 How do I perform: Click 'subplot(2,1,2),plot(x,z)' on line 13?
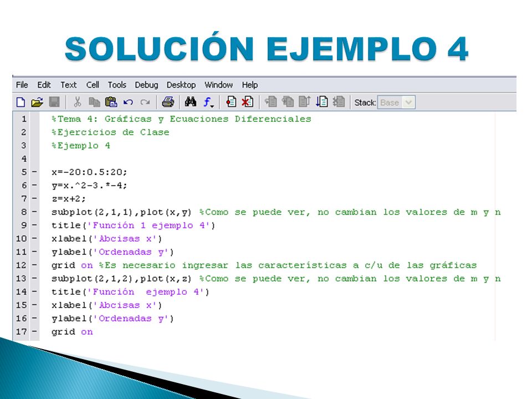point(121,279)
